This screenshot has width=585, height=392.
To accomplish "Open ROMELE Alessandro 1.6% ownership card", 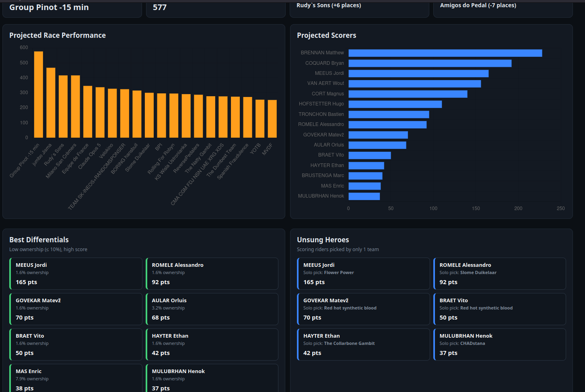I will (x=212, y=274).
